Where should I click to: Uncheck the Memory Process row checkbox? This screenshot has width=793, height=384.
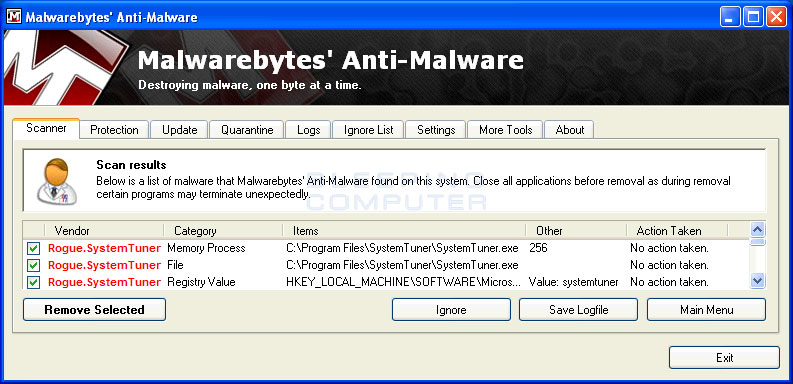(x=33, y=248)
